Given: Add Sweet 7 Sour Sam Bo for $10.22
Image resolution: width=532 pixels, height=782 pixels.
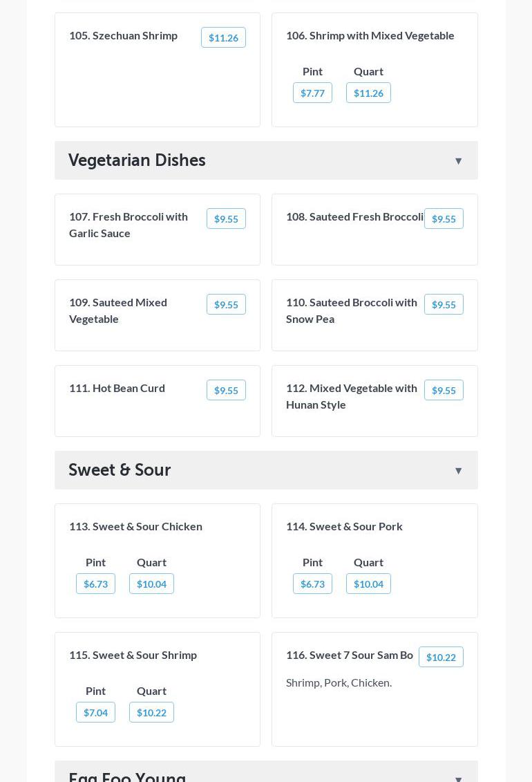Looking at the screenshot, I should click(x=441, y=658).
